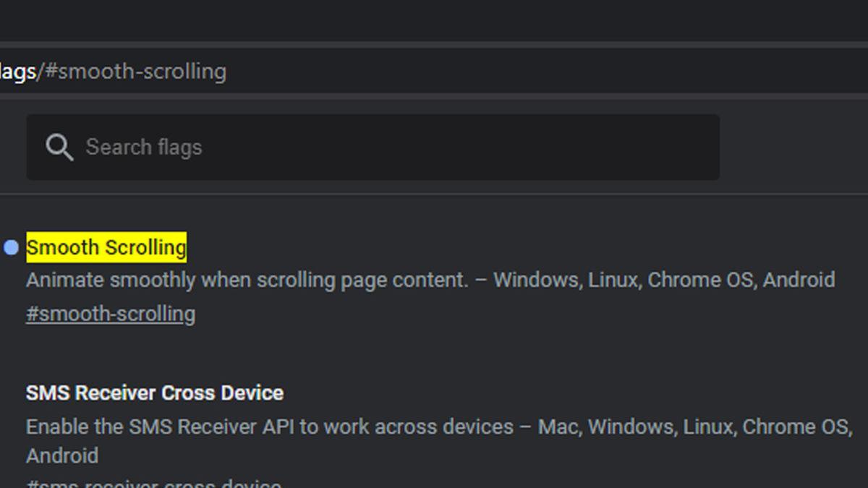The height and width of the screenshot is (488, 868).
Task: Click 'Animate smoothly when scrolling page content' text
Action: coord(247,281)
